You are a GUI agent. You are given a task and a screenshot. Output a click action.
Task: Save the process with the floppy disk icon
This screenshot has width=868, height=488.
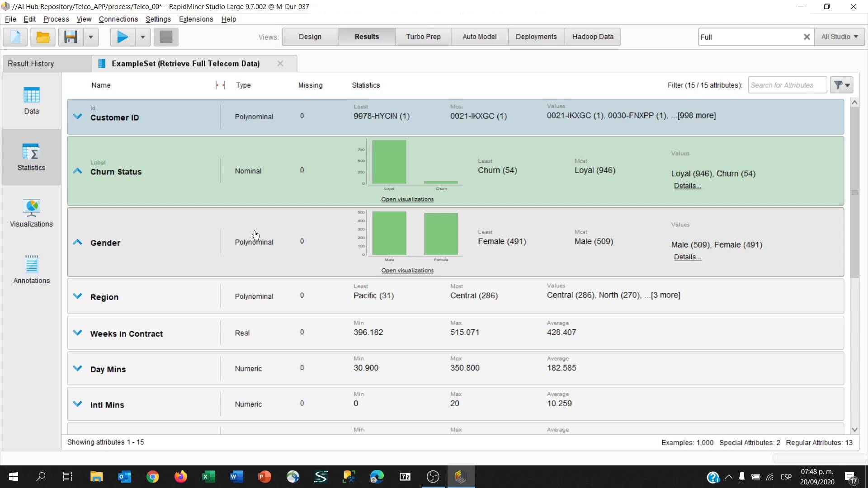[71, 37]
